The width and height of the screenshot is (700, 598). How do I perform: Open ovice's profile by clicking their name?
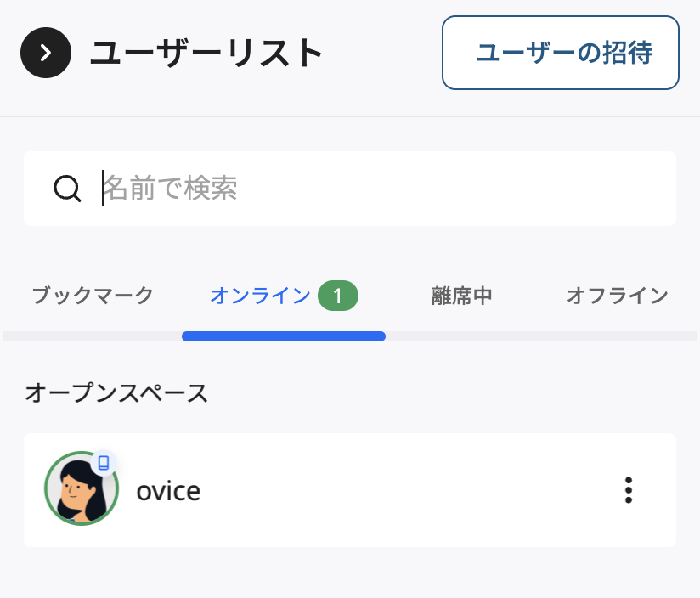click(168, 490)
